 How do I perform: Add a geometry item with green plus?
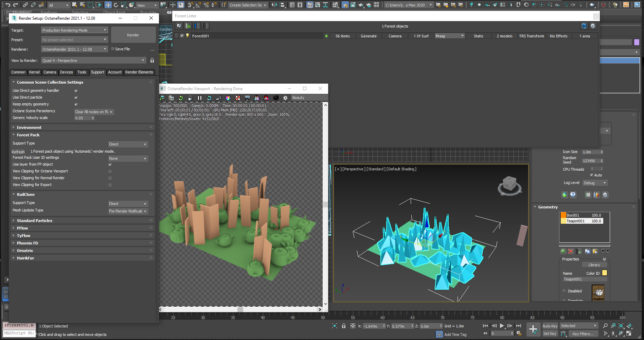pos(563,251)
